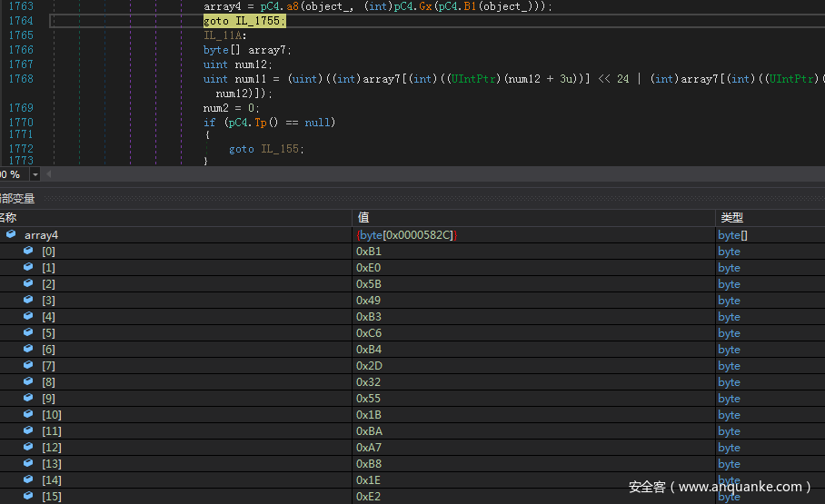Click the 局部变量 locals panel title
The image size is (825, 504).
click(16, 198)
